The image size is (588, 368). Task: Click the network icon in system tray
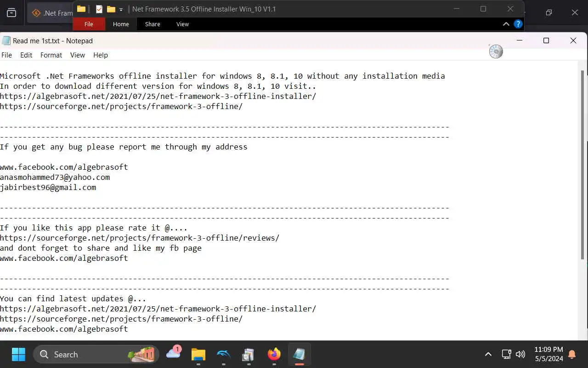506,354
